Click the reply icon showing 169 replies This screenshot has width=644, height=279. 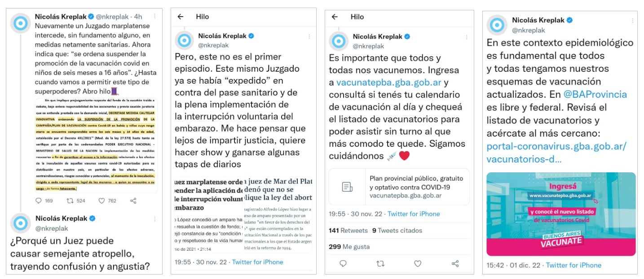coord(39,201)
